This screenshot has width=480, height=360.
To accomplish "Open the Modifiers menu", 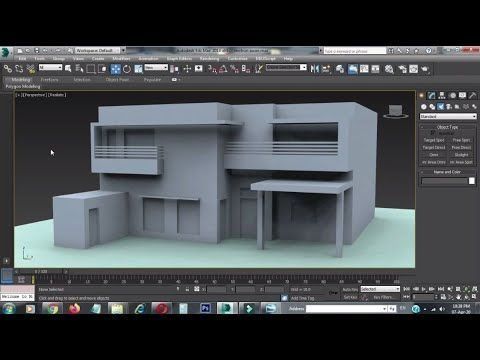I will (121, 59).
